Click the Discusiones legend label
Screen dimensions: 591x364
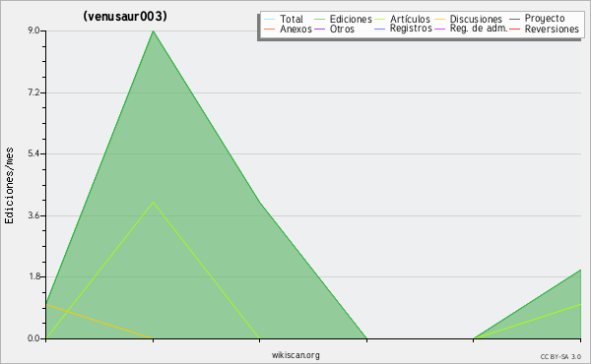click(x=476, y=19)
